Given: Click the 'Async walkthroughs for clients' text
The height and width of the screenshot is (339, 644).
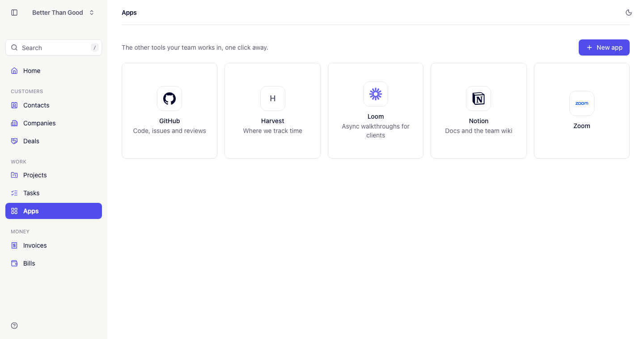Looking at the screenshot, I should (376, 131).
